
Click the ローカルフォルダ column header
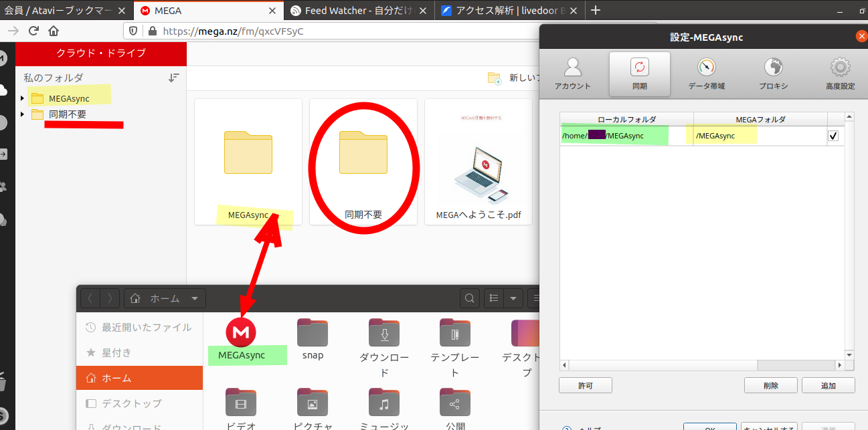tap(626, 119)
